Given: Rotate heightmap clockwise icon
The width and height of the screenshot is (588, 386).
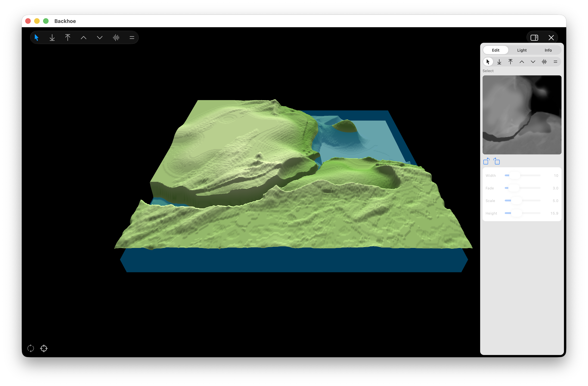Looking at the screenshot, I should 497,161.
